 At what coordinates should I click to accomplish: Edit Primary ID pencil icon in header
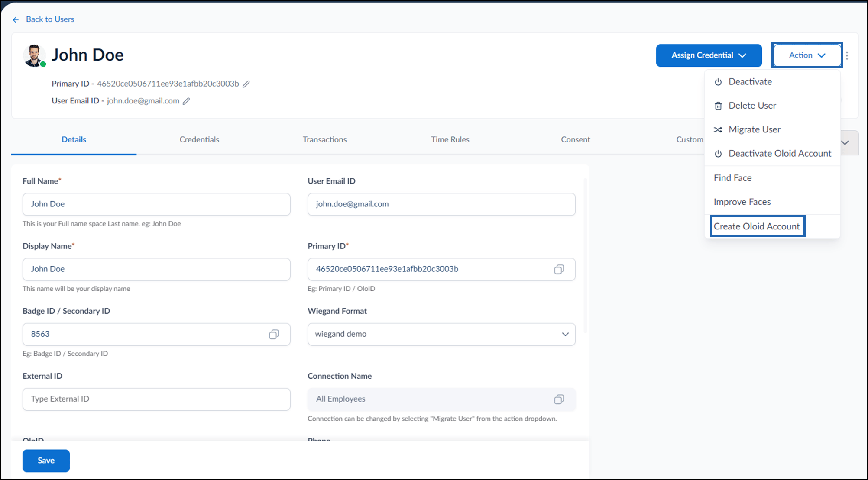246,84
